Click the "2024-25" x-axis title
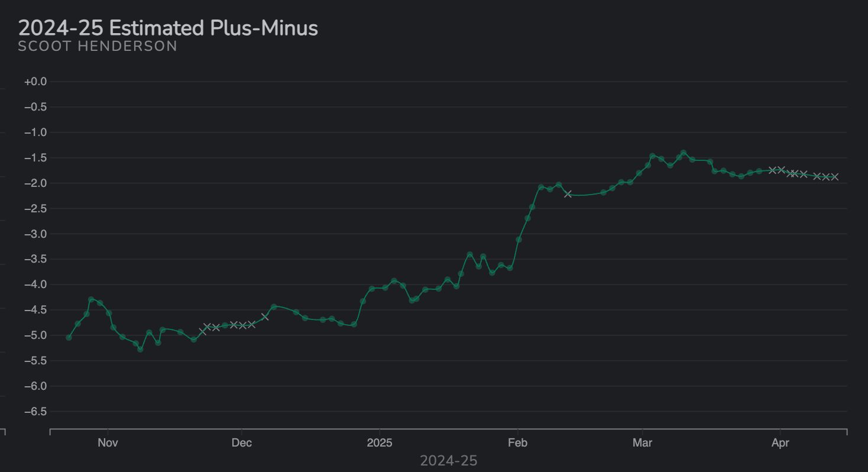The image size is (868, 472). 448,461
